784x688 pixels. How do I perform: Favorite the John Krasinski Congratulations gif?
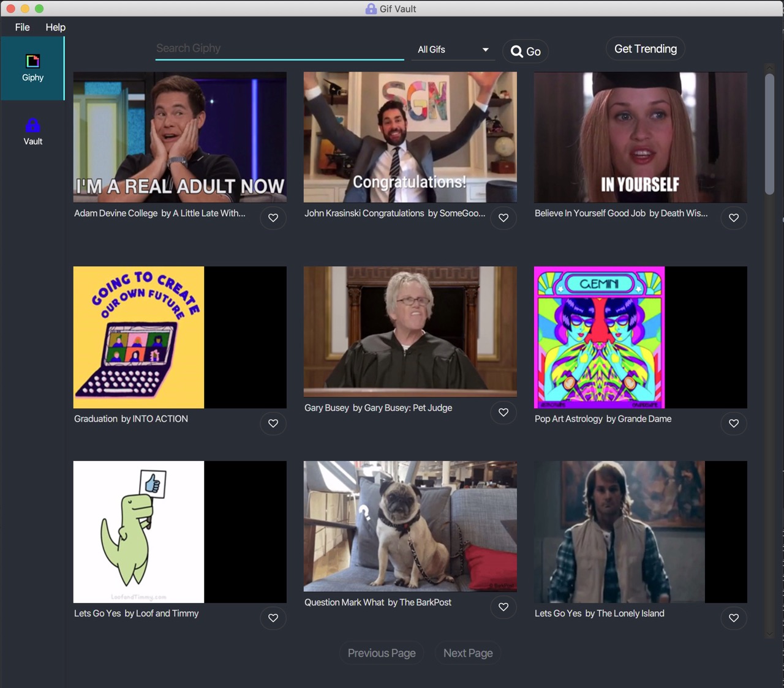[503, 218]
